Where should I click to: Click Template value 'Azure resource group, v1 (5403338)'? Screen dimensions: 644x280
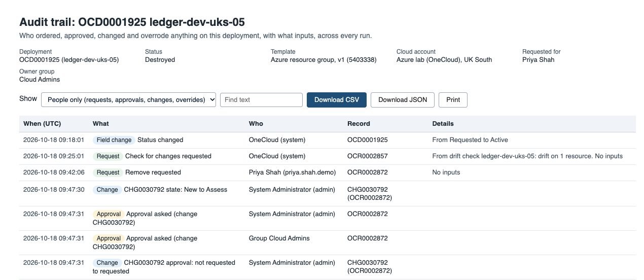point(324,60)
